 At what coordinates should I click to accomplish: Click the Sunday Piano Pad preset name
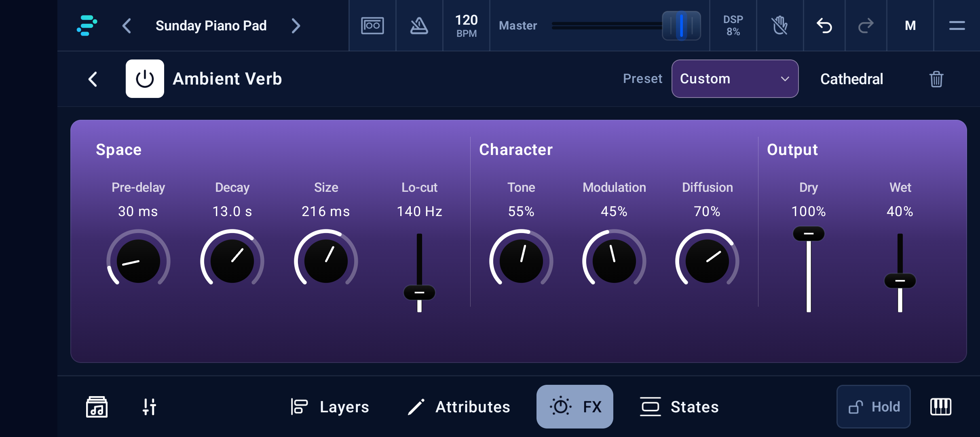pyautogui.click(x=211, y=26)
